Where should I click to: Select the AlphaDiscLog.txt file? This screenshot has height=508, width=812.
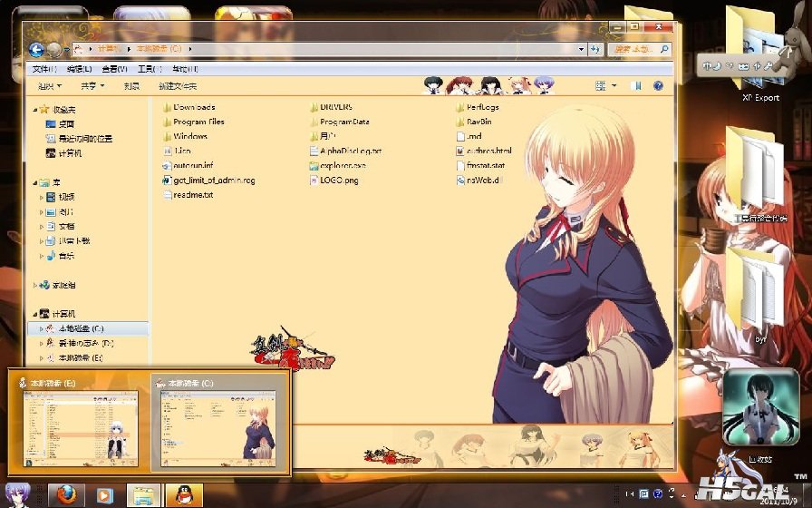tap(346, 151)
